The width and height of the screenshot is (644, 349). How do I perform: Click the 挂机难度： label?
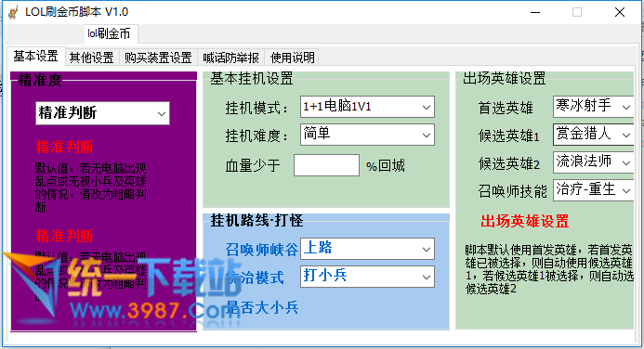(256, 136)
